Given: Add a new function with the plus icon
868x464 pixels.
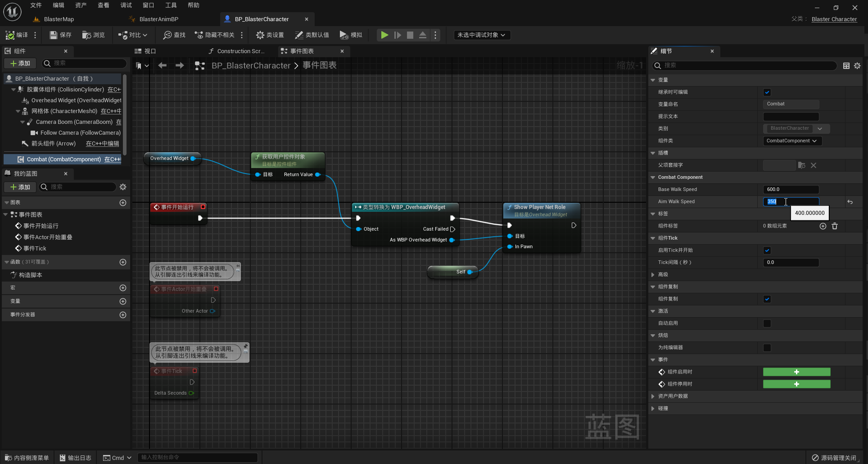Looking at the screenshot, I should [123, 262].
